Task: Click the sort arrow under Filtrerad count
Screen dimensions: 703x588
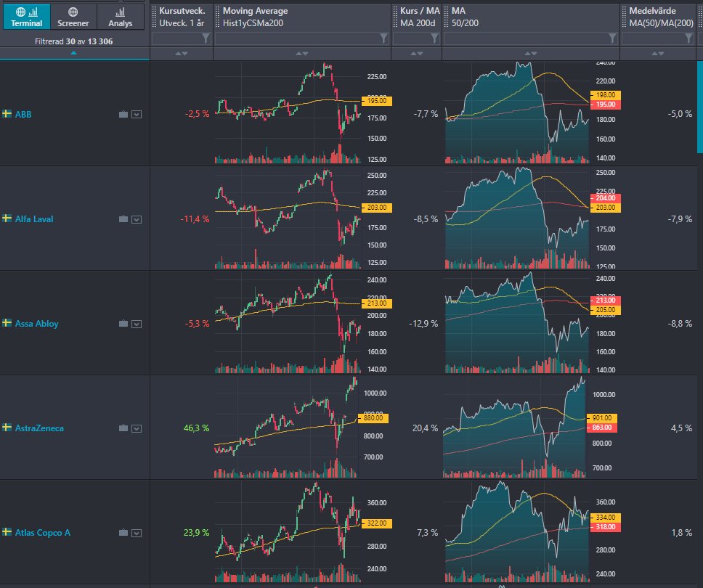Action: click(74, 53)
